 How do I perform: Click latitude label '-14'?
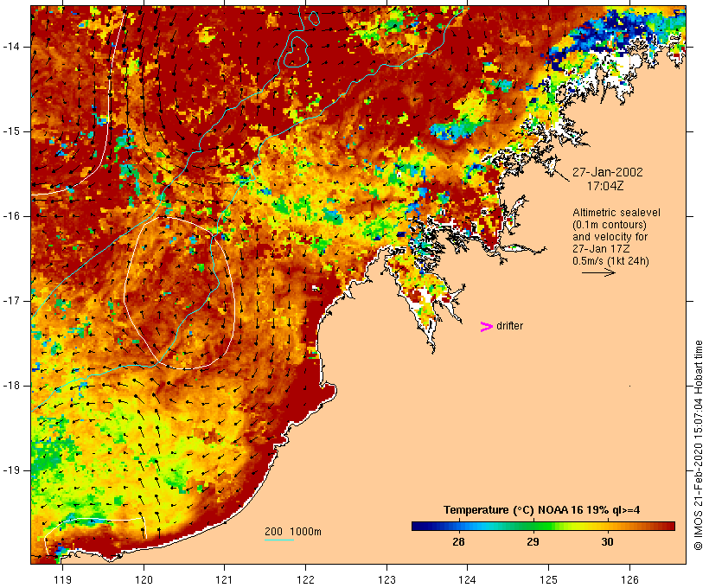pos(11,47)
